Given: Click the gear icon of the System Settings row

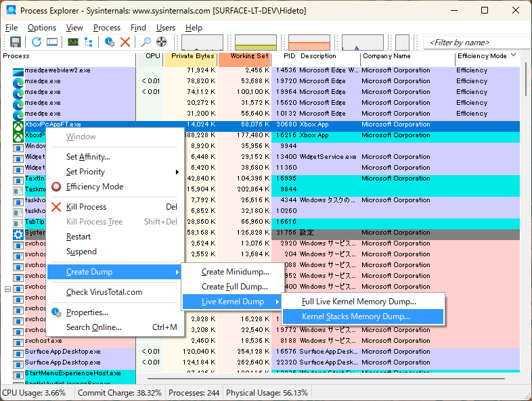Looking at the screenshot, I should click(x=18, y=234).
